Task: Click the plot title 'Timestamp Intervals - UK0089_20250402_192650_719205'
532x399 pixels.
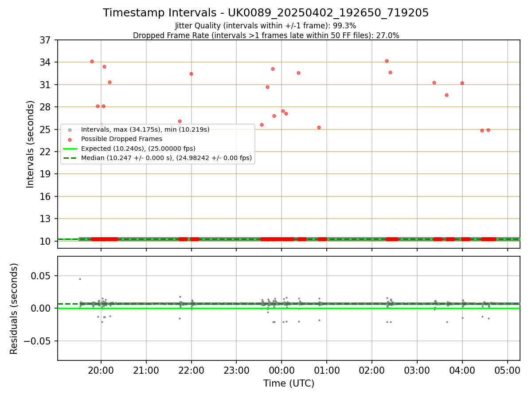Action: [x=266, y=13]
